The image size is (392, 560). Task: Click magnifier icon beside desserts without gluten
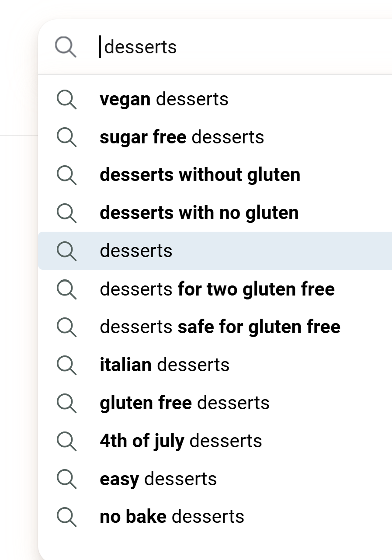[x=67, y=175]
